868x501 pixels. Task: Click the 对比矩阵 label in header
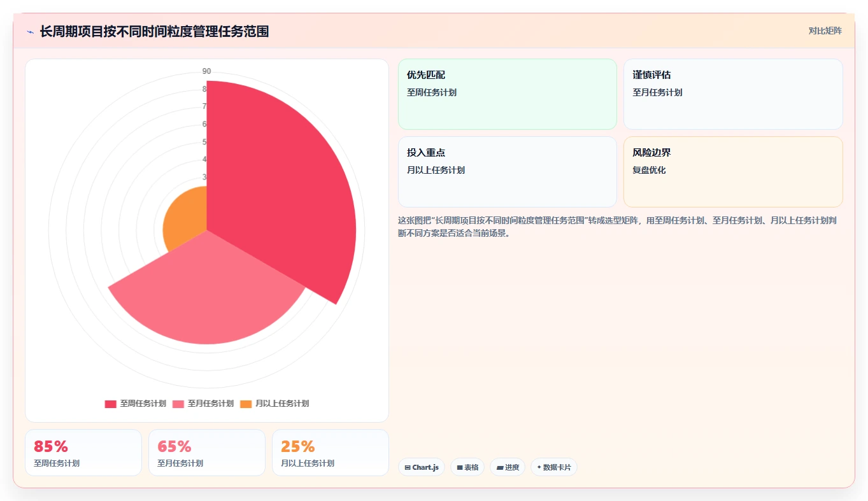(x=825, y=31)
